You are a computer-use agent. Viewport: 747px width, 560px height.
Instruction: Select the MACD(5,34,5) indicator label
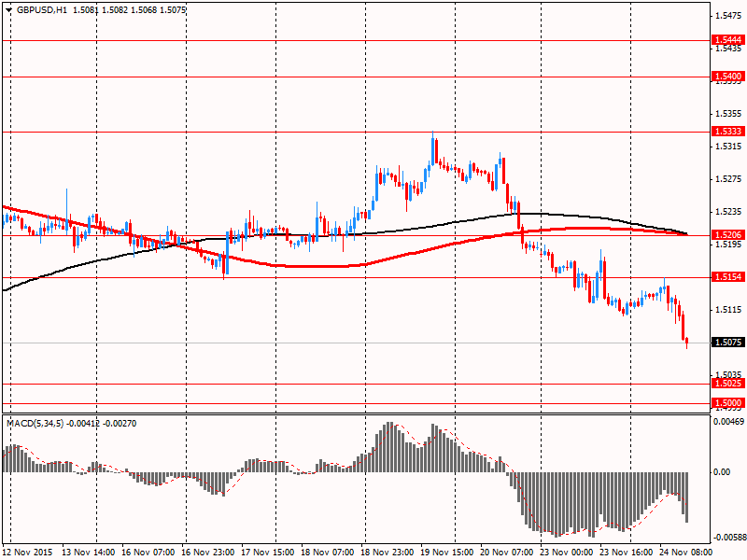[35, 423]
